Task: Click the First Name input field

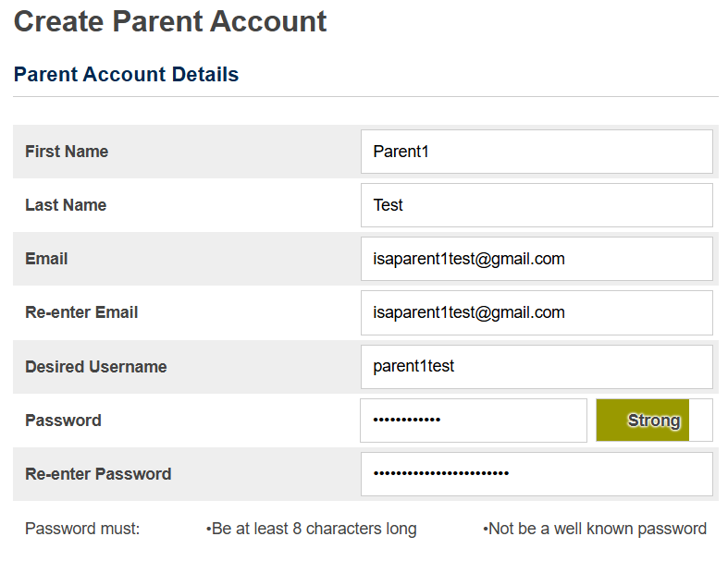Action: point(537,152)
